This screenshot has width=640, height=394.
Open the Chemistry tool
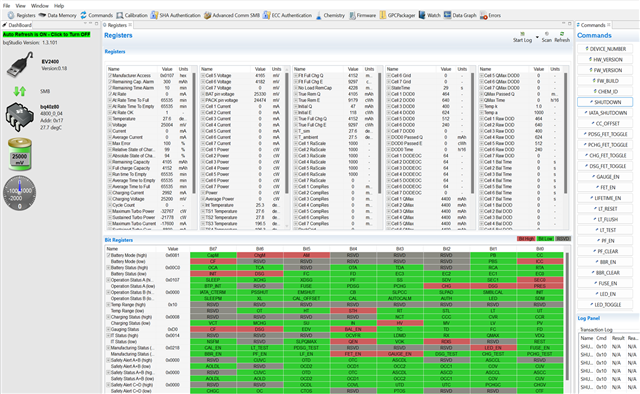pos(330,16)
